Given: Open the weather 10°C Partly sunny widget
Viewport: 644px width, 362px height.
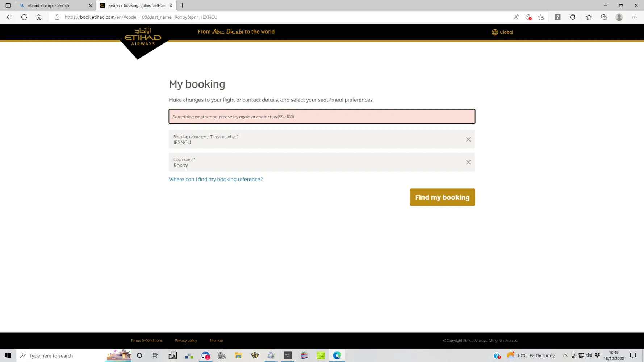Looking at the screenshot, I should [531, 355].
